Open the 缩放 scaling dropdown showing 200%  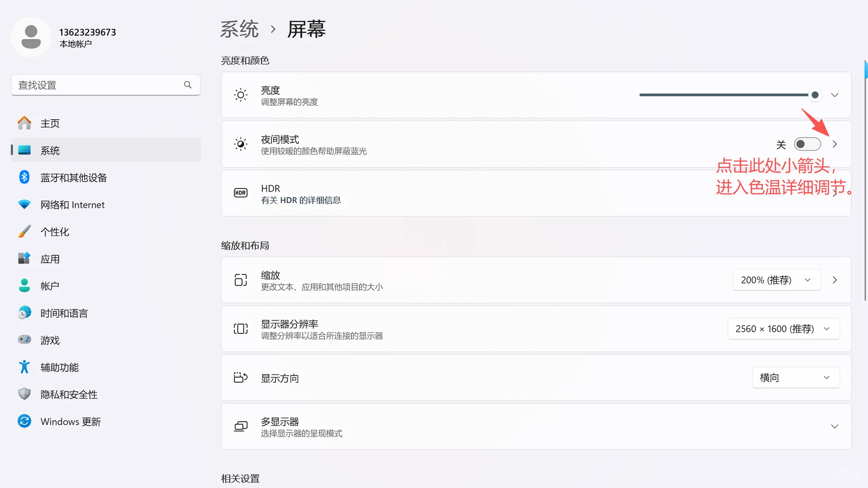776,280
